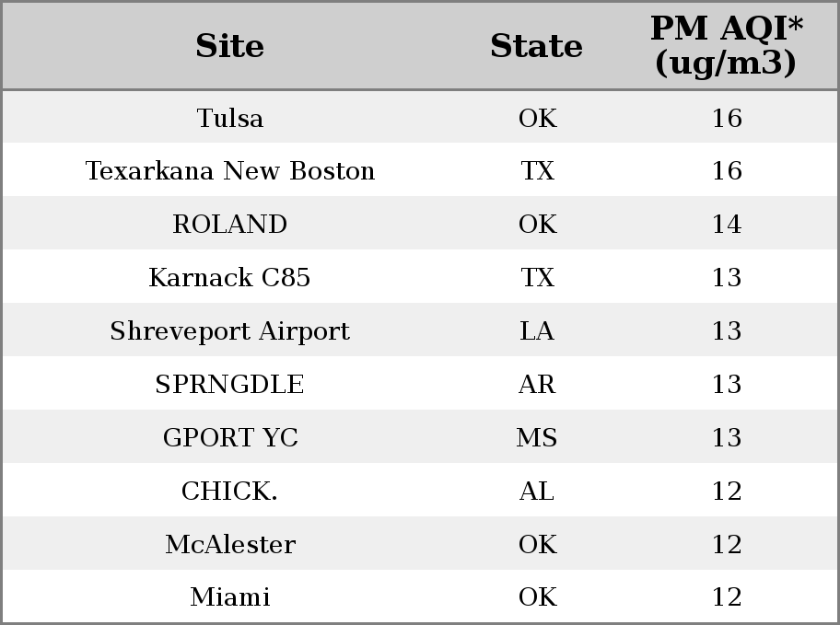Image resolution: width=840 pixels, height=625 pixels.
Task: Select the CHICK. site cell
Action: click(x=230, y=492)
